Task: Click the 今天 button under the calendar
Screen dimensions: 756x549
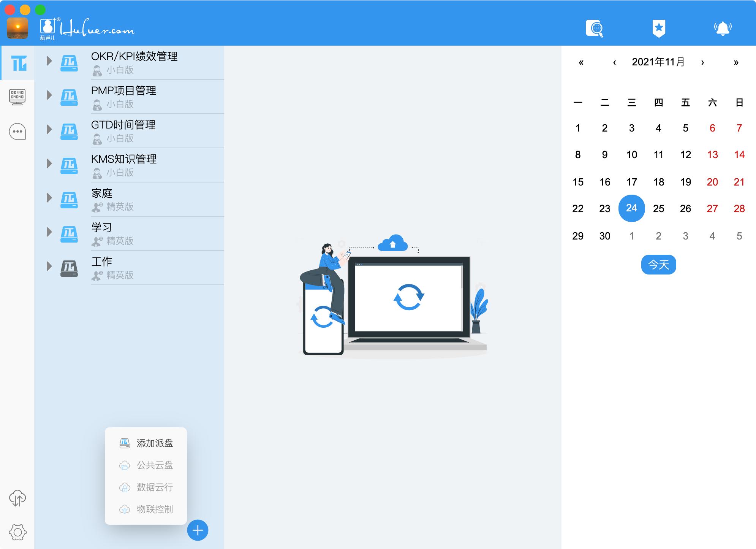Action: (658, 265)
